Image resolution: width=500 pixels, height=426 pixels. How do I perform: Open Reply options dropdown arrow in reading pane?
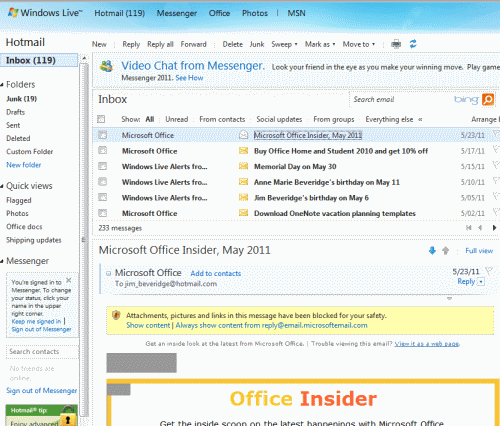481,282
